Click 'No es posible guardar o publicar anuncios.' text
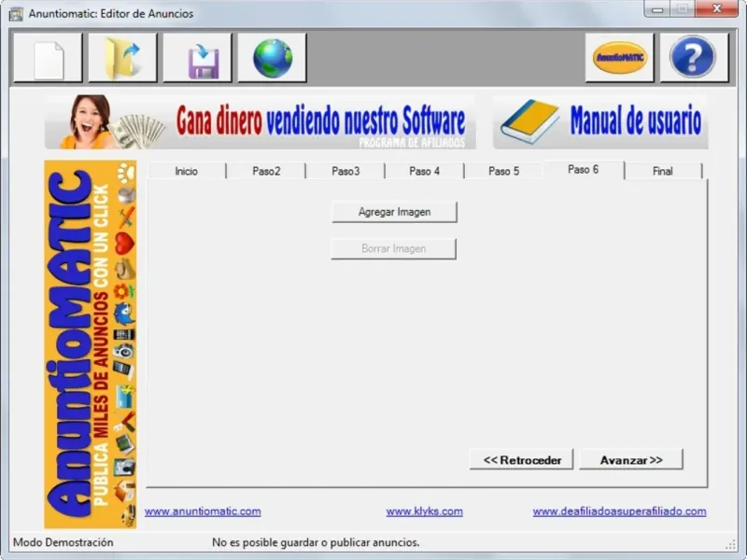The image size is (747, 560). (316, 542)
